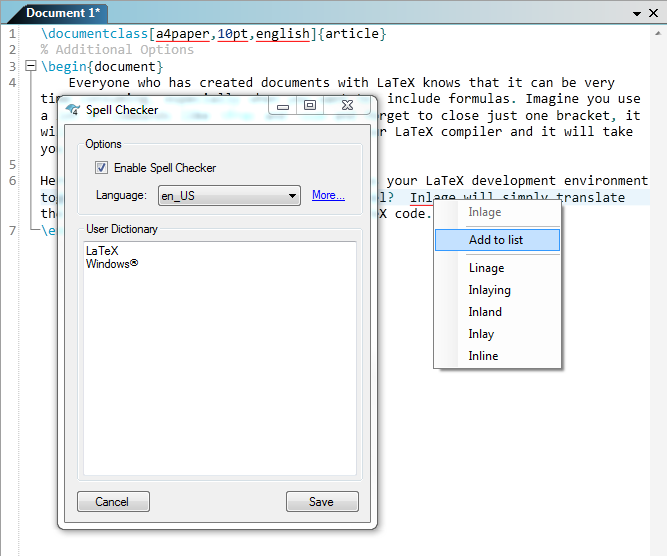Open the document tab list dropdown arrow
667x556 pixels.
pos(636,14)
